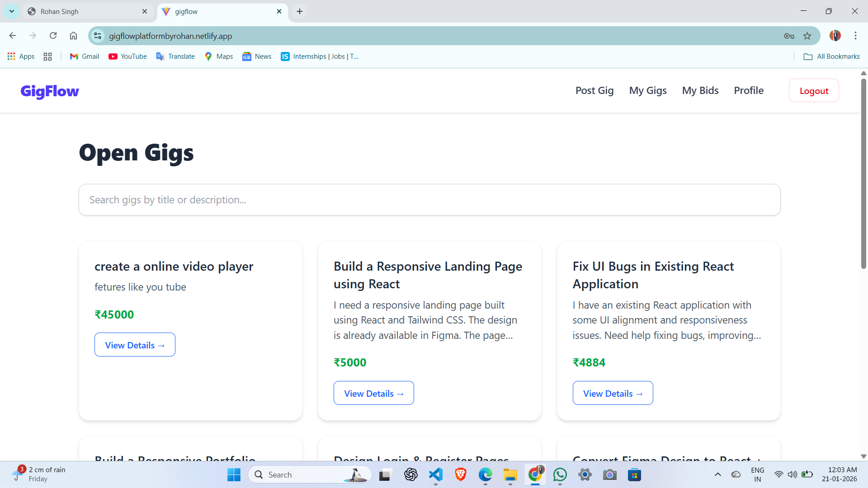This screenshot has height=488, width=868.
Task: Click the password key icon in address bar
Action: tap(789, 36)
